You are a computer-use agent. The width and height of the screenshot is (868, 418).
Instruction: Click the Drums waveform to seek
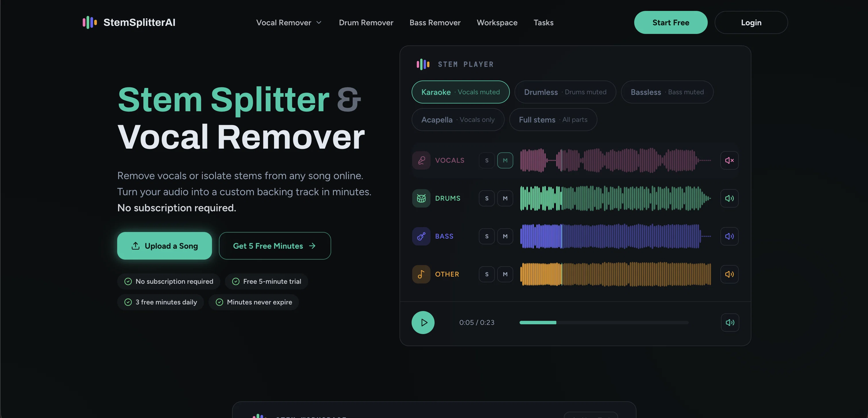(x=615, y=198)
